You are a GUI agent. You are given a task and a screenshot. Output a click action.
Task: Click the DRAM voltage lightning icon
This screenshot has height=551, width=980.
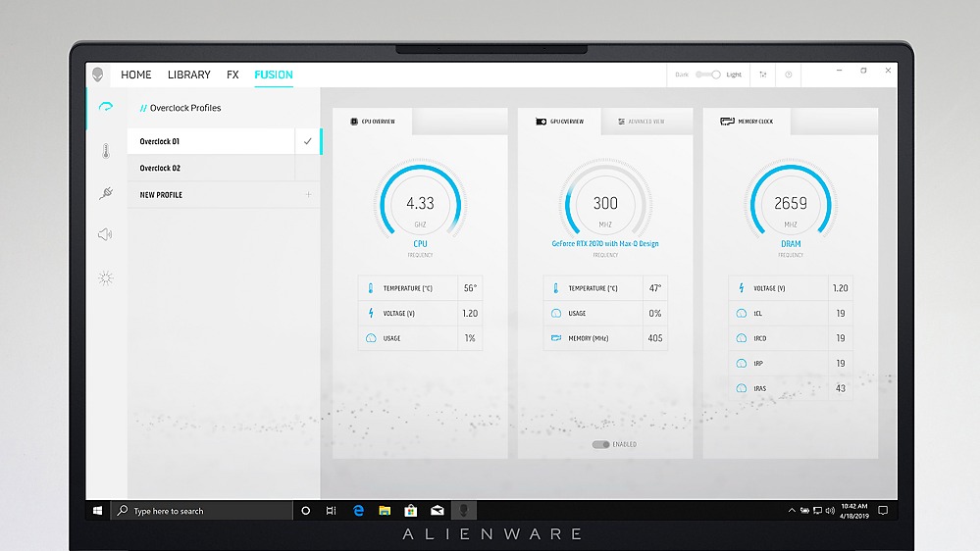[742, 288]
